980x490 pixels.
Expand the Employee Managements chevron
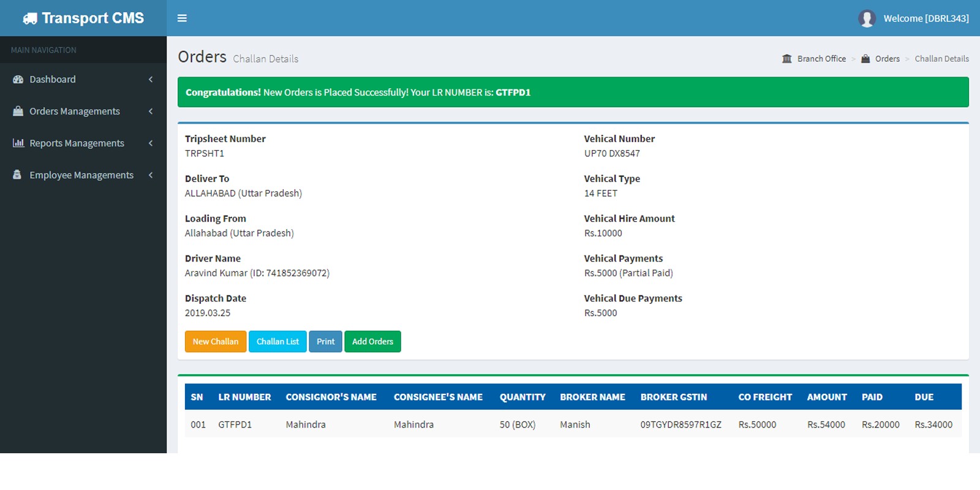click(x=151, y=175)
